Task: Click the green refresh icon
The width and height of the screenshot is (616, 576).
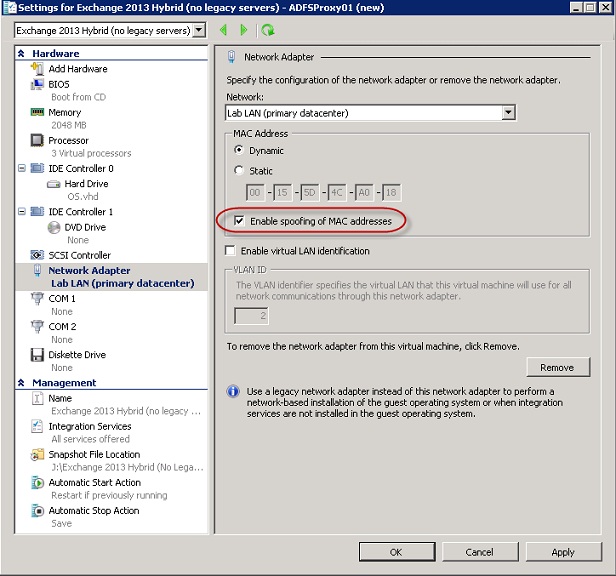Action: tap(268, 30)
